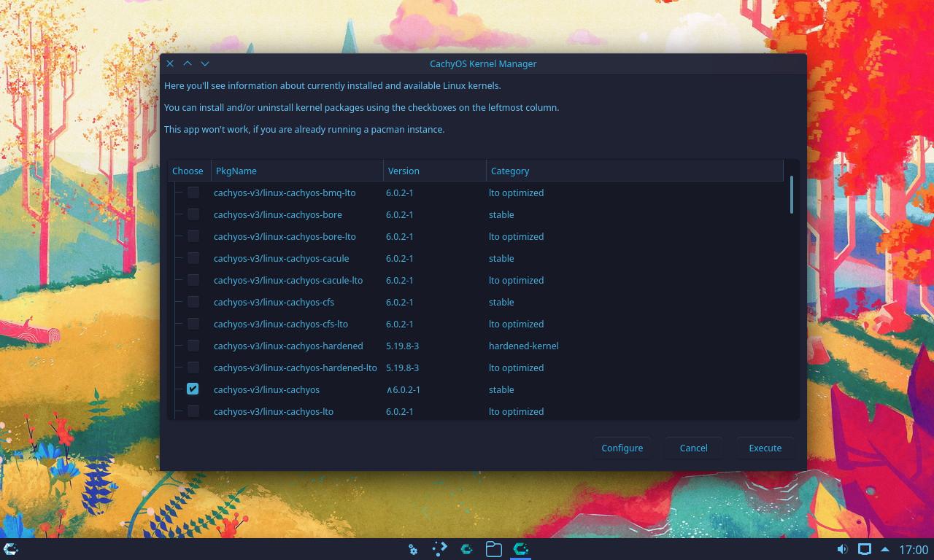934x560 pixels.
Task: Mark the linux-cachyos-cfs-lto checkbox
Action: click(193, 324)
